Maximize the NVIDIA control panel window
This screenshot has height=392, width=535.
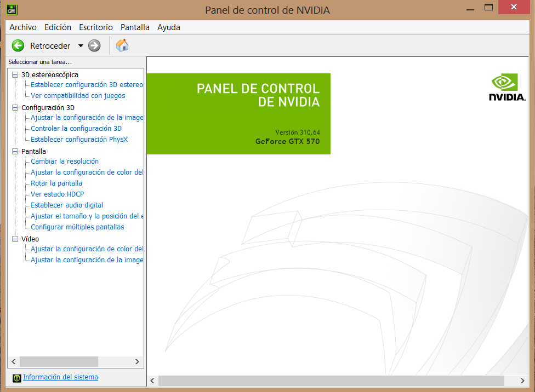pos(488,7)
